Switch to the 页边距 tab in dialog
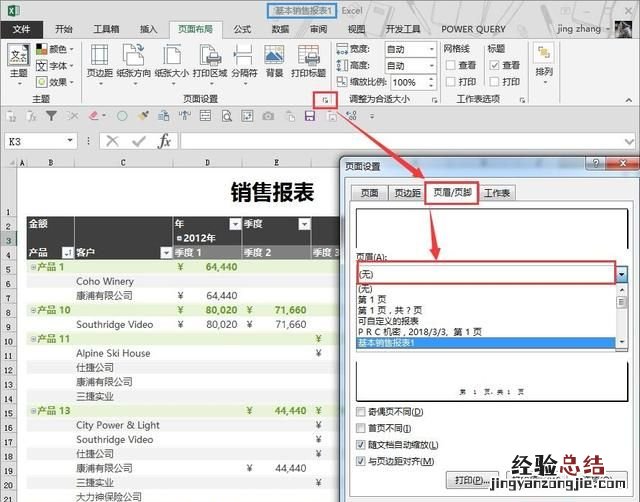 click(x=406, y=193)
